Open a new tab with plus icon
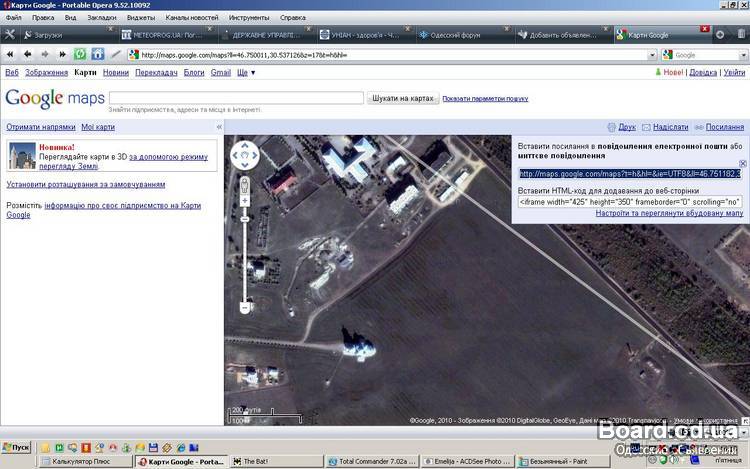The height and width of the screenshot is (469, 750). click(720, 34)
